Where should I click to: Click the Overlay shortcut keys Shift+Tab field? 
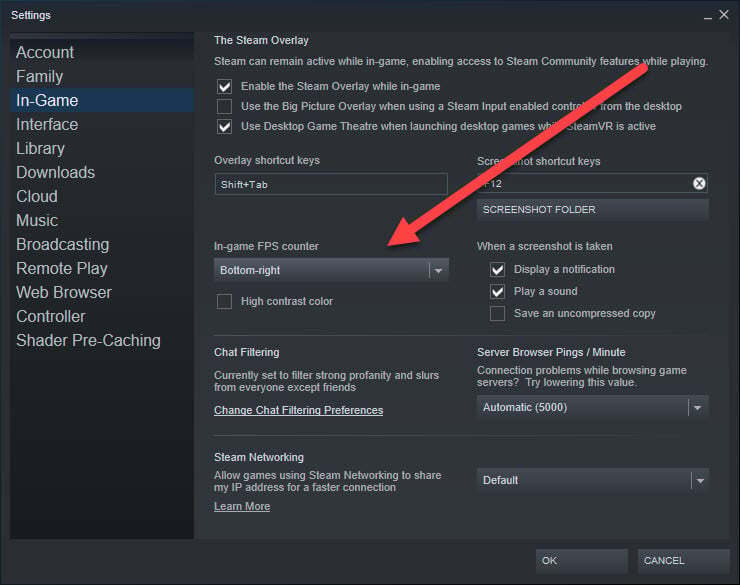tap(331, 184)
